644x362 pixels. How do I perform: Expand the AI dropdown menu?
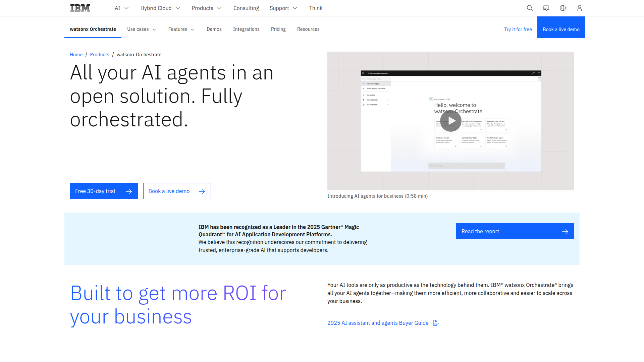[121, 8]
